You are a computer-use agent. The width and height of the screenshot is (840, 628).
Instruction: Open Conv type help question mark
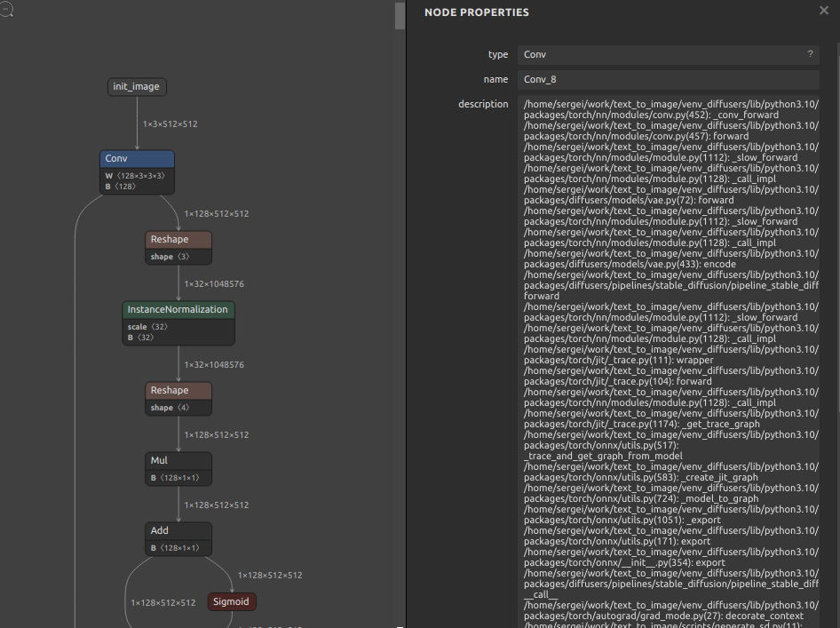tap(810, 54)
